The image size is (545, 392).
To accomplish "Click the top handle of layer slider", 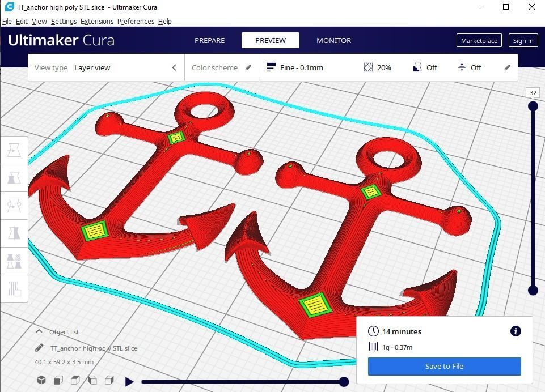I will coord(533,106).
